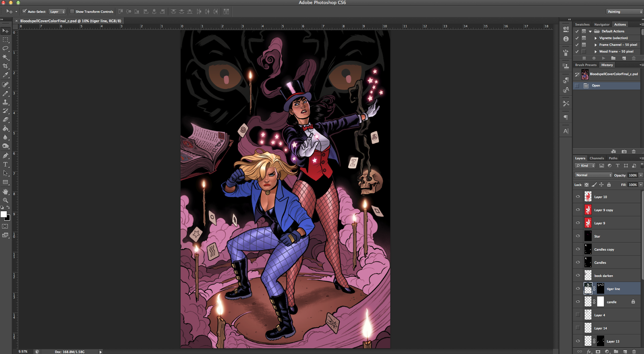Create a new layer group
Image resolution: width=644 pixels, height=354 pixels.
[x=616, y=352]
